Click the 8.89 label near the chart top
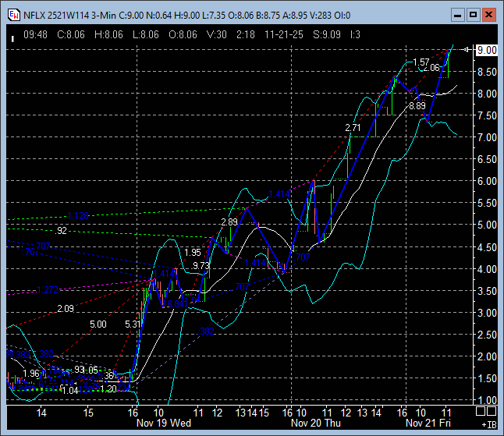 [417, 105]
